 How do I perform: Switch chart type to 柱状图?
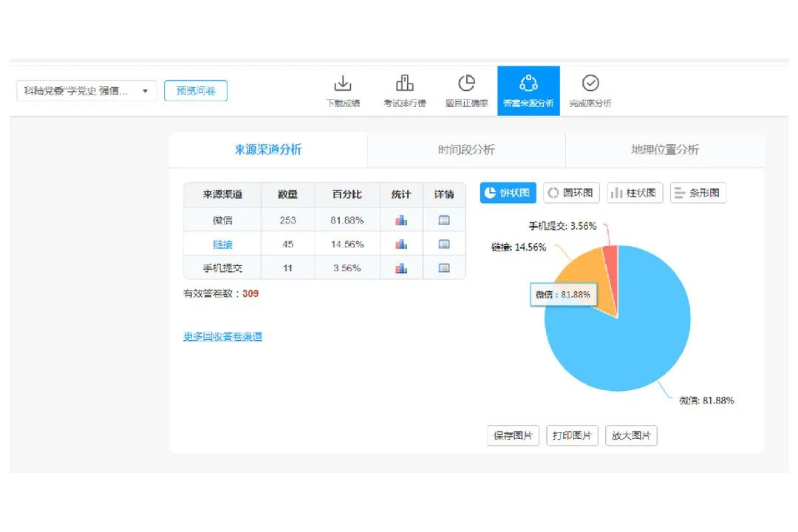click(x=635, y=194)
